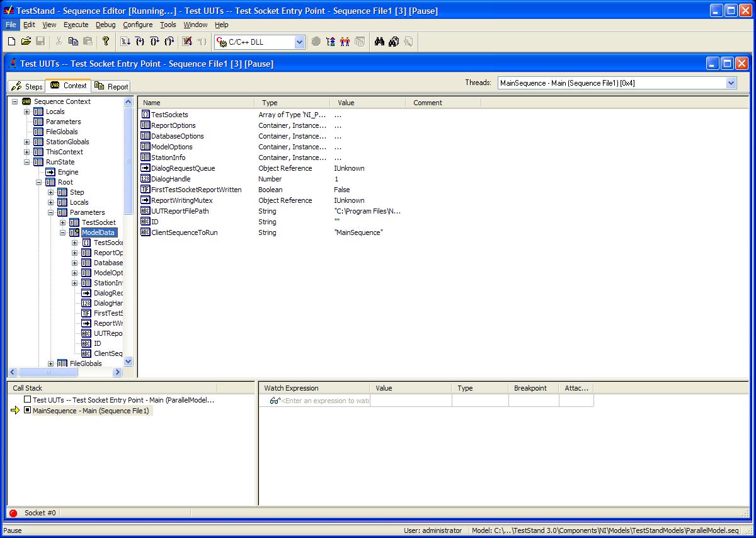The height and width of the screenshot is (538, 756).
Task: Click the Copy toolbar icon
Action: [73, 42]
